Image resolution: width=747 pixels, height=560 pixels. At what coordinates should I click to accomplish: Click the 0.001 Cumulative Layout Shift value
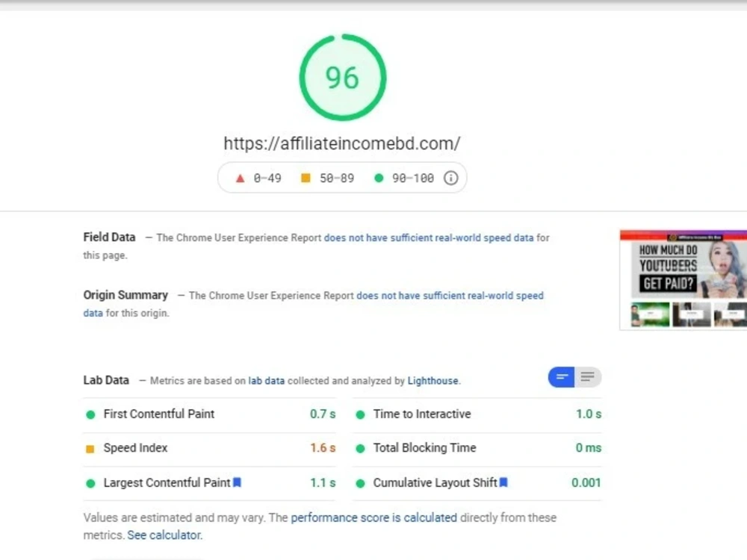586,483
